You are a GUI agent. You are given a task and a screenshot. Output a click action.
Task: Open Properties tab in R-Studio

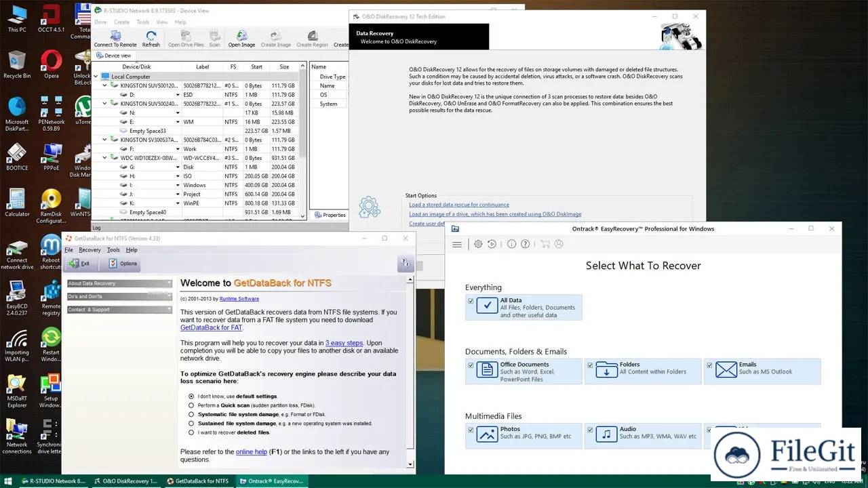click(x=330, y=215)
